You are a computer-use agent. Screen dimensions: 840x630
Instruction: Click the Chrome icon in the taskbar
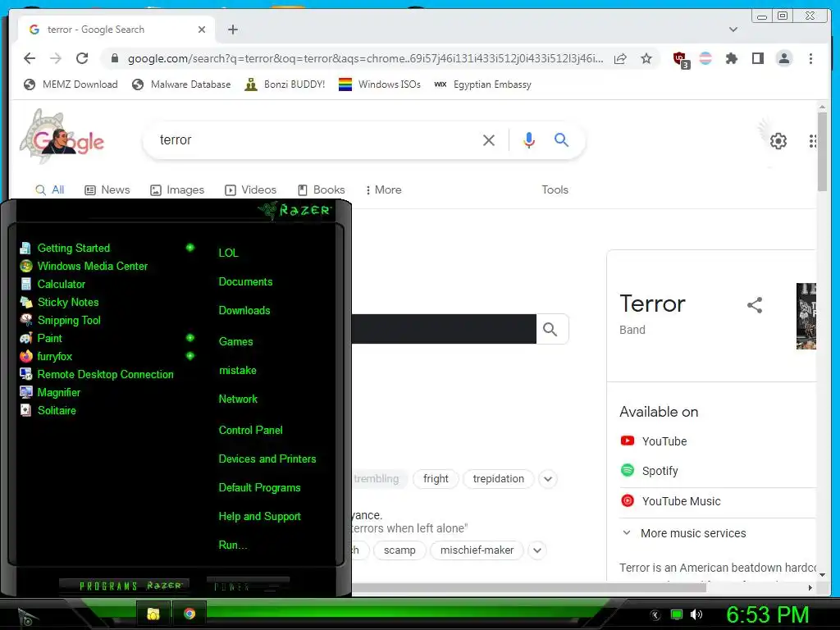(x=189, y=614)
